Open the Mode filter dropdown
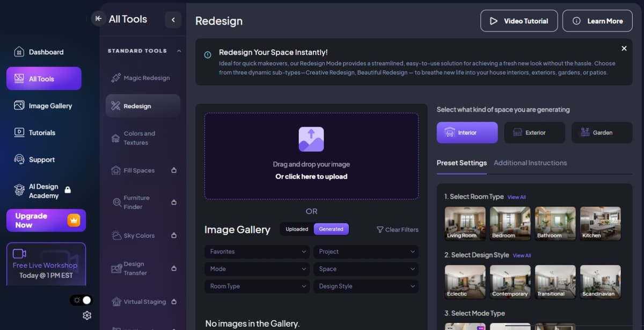The height and width of the screenshot is (330, 644). coord(257,269)
